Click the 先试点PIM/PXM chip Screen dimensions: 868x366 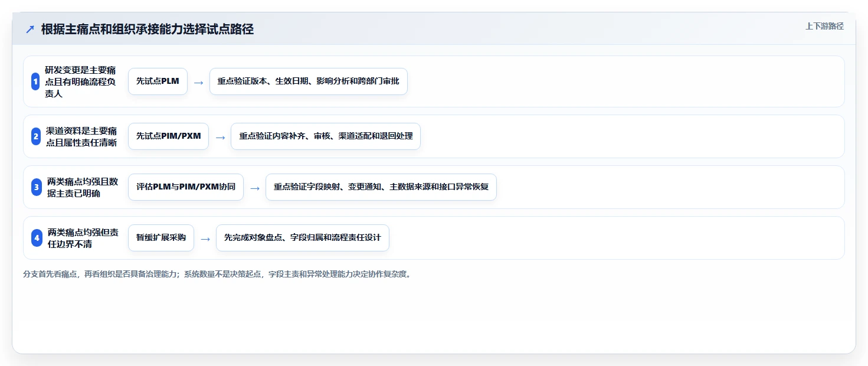(x=168, y=136)
